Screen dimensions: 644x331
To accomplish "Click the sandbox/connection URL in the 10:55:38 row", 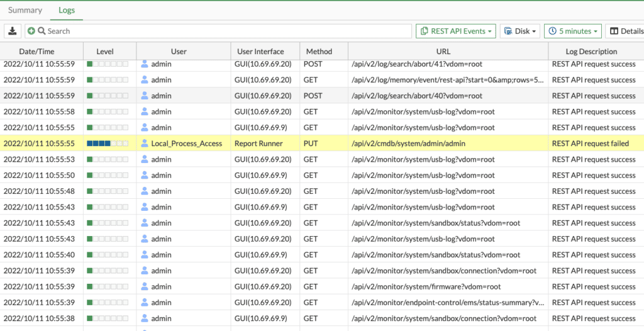I will (444, 318).
